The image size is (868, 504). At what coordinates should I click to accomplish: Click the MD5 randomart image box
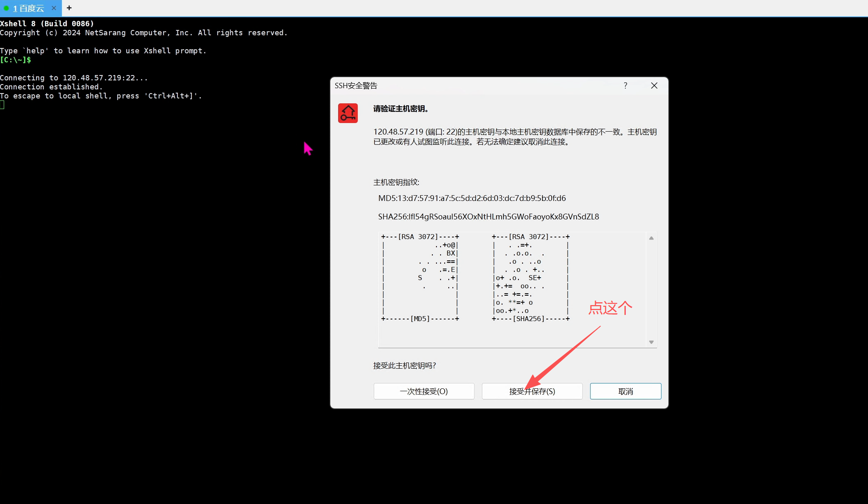[420, 278]
